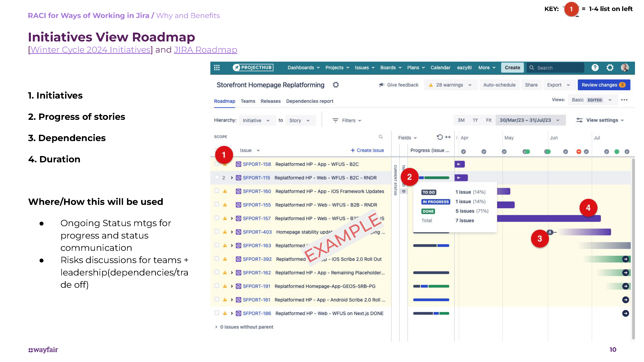Click the warning icon on SFPORT-155
The height and width of the screenshot is (362, 644).
click(x=225, y=205)
